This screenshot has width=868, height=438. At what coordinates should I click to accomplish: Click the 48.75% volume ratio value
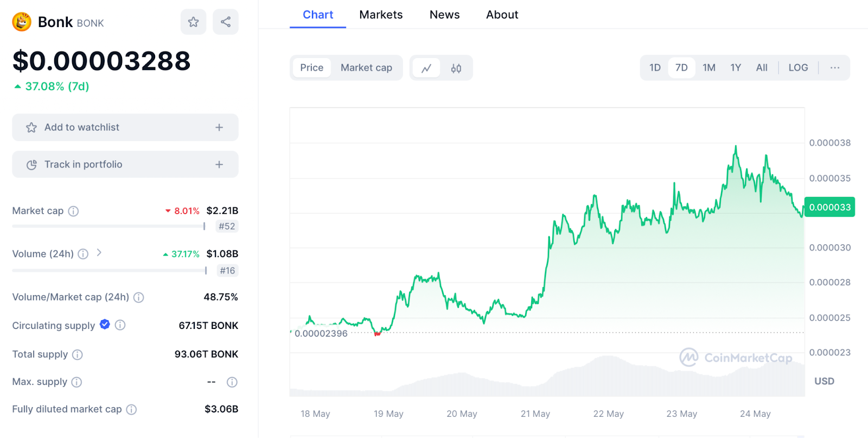[221, 297]
